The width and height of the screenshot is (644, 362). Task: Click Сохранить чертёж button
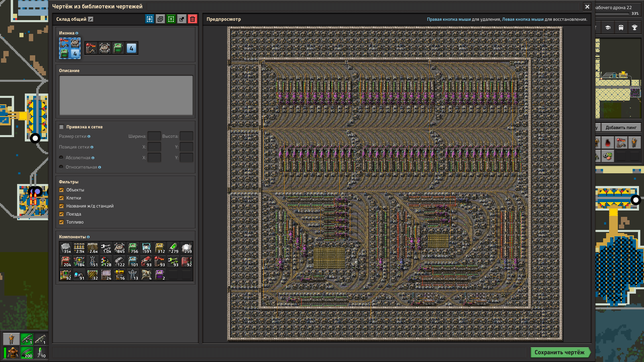[x=560, y=352]
